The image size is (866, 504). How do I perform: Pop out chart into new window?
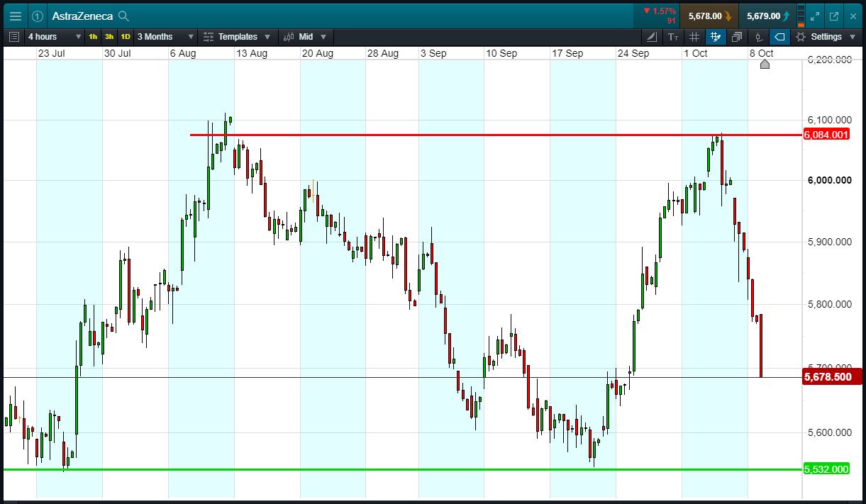point(834,16)
